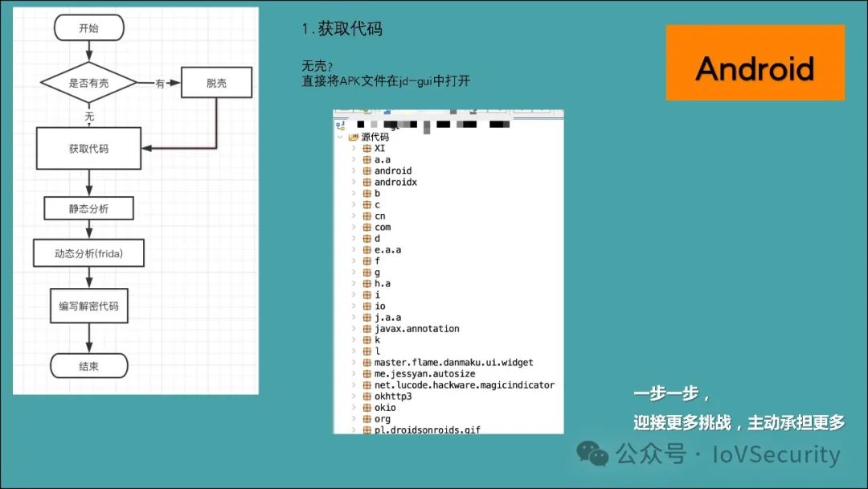
Task: Expand the j.a.a package
Action: coord(354,318)
